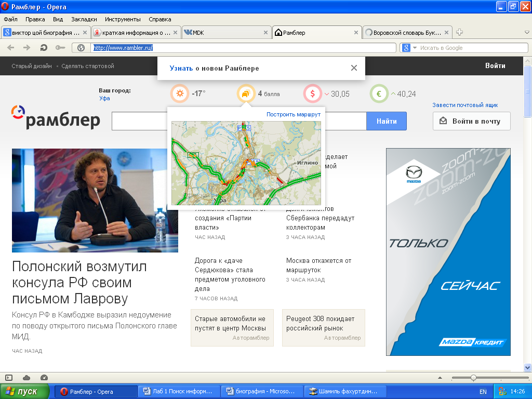Reload the page with refresh icon

44,48
